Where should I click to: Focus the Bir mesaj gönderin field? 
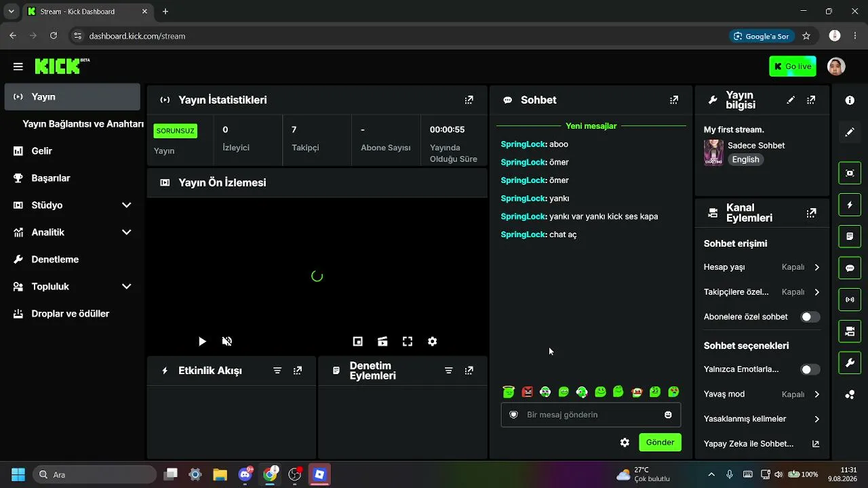[591, 415]
